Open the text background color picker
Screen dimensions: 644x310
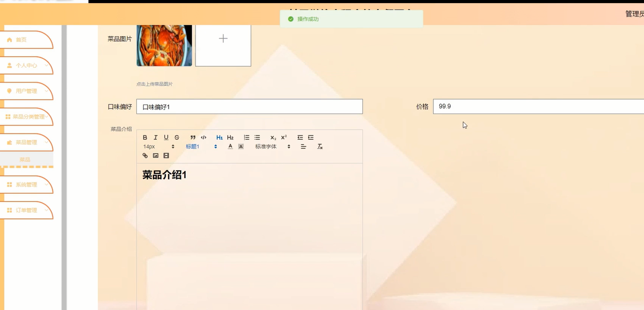[x=241, y=146]
